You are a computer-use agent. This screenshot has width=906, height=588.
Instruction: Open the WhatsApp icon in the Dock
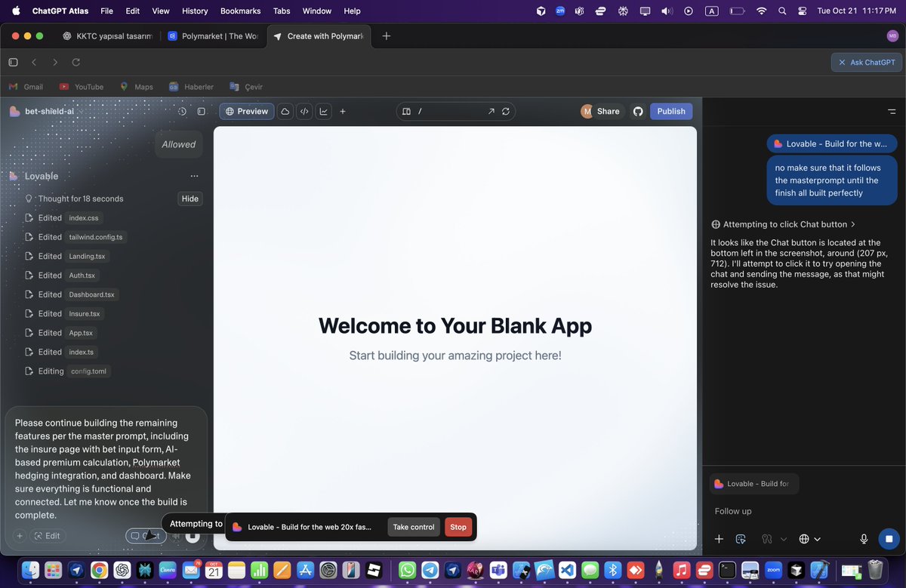[x=408, y=570]
